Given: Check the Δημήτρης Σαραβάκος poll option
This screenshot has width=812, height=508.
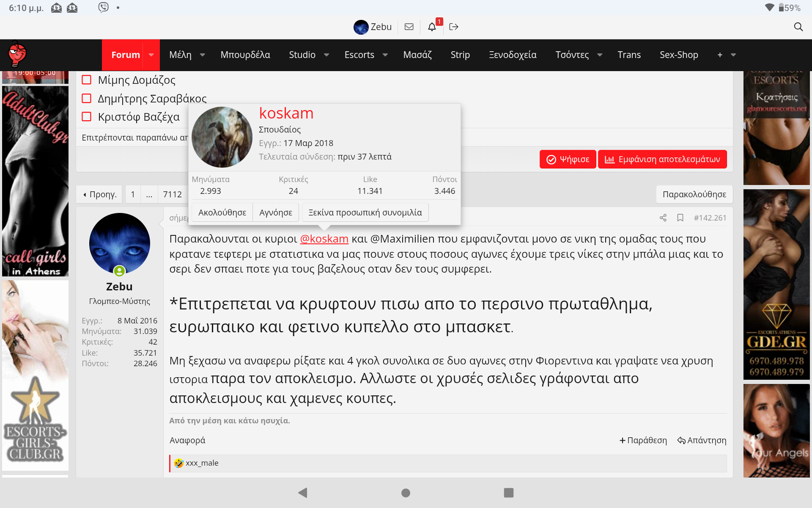Looking at the screenshot, I should pyautogui.click(x=87, y=99).
